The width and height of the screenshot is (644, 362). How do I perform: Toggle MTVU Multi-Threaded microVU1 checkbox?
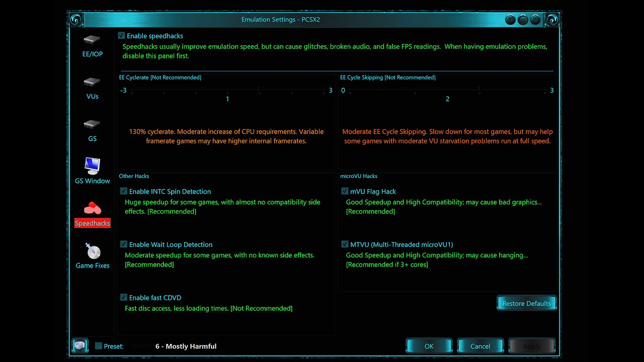click(345, 244)
